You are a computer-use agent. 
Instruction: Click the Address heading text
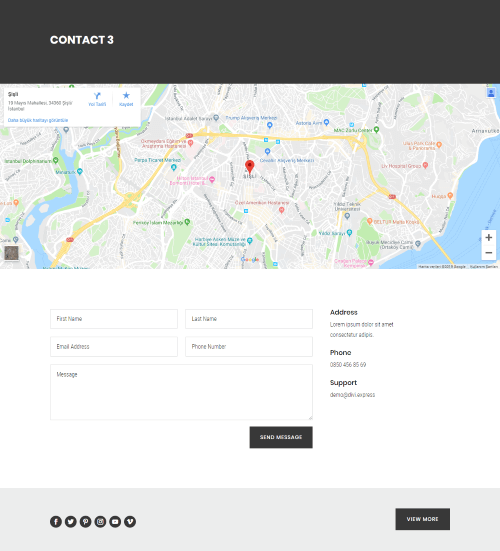344,312
